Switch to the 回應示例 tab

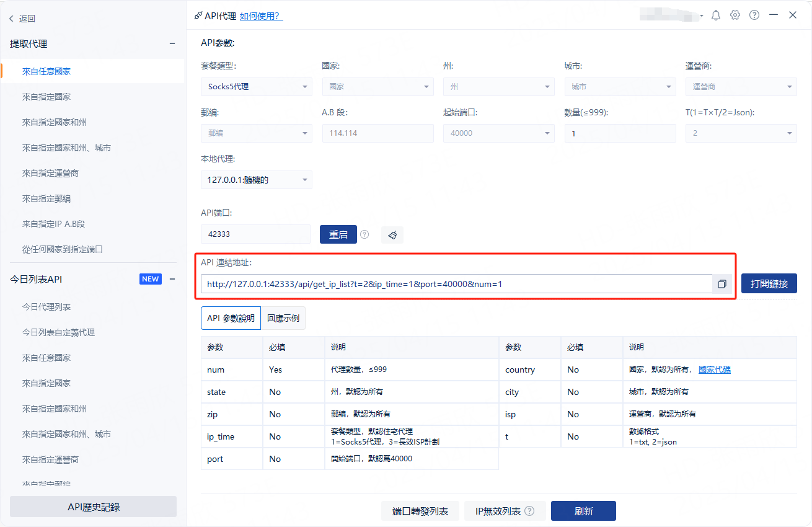[283, 318]
